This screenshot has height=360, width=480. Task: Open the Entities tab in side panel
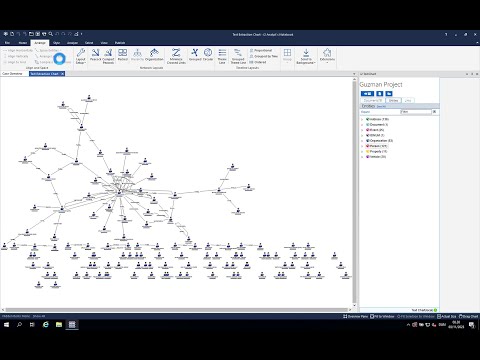[394, 100]
